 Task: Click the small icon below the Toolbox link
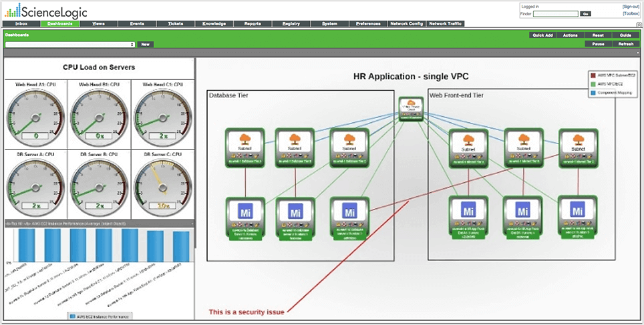pyautogui.click(x=638, y=24)
